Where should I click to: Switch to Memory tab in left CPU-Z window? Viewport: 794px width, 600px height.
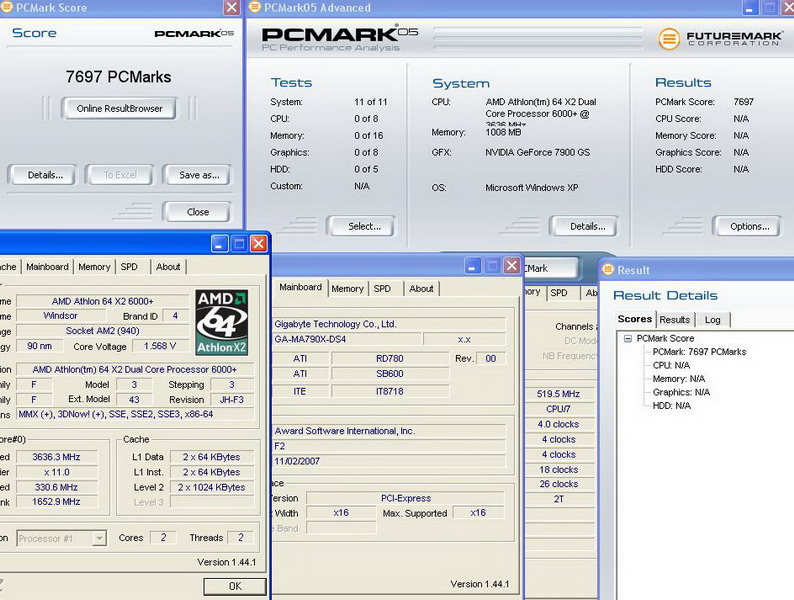coord(94,267)
